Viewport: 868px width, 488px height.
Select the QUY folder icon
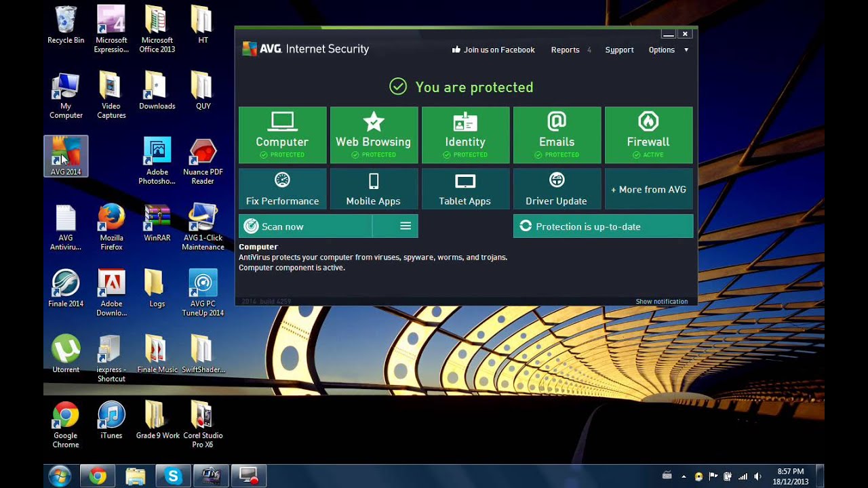(203, 91)
